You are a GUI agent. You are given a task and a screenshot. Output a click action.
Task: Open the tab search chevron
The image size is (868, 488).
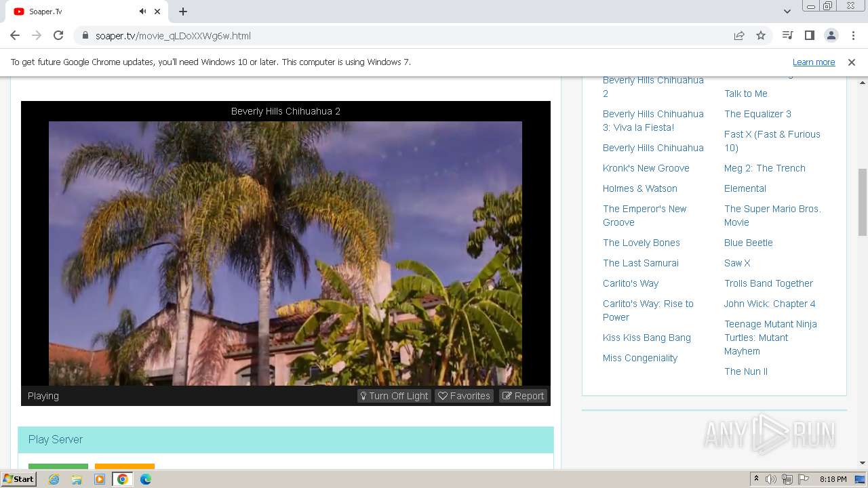click(787, 12)
